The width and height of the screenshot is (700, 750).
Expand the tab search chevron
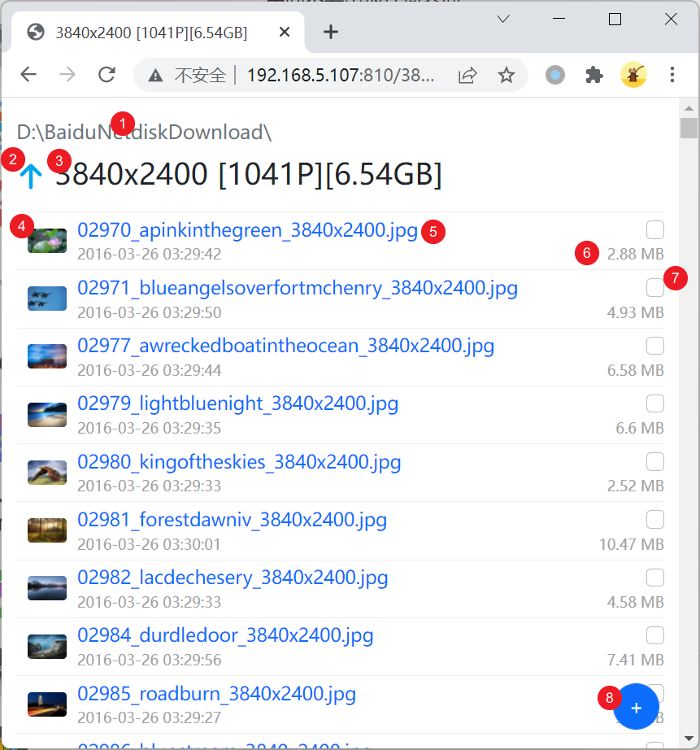pos(503,20)
